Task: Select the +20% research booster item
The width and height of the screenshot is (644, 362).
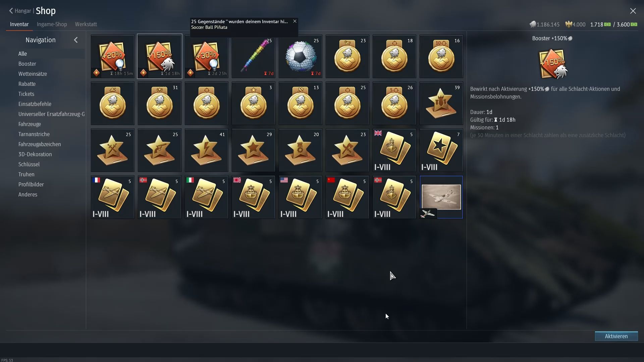Action: pyautogui.click(x=112, y=56)
